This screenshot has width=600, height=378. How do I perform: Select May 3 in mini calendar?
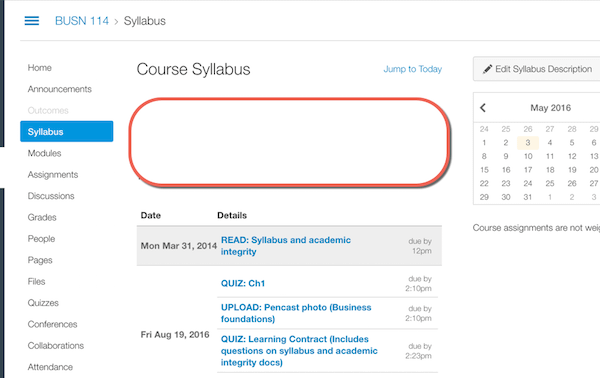click(x=528, y=143)
